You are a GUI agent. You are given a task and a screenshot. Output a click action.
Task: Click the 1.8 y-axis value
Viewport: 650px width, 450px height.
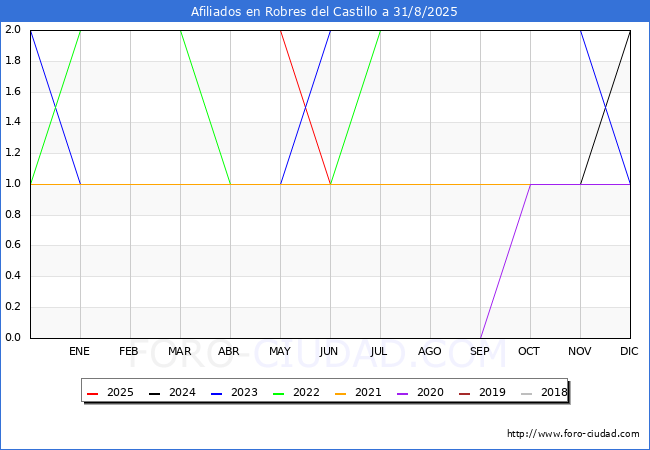(13, 60)
